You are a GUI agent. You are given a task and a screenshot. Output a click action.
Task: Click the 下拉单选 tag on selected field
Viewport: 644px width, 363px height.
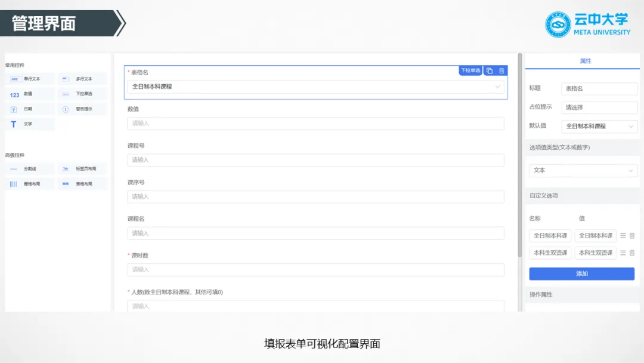pyautogui.click(x=470, y=70)
